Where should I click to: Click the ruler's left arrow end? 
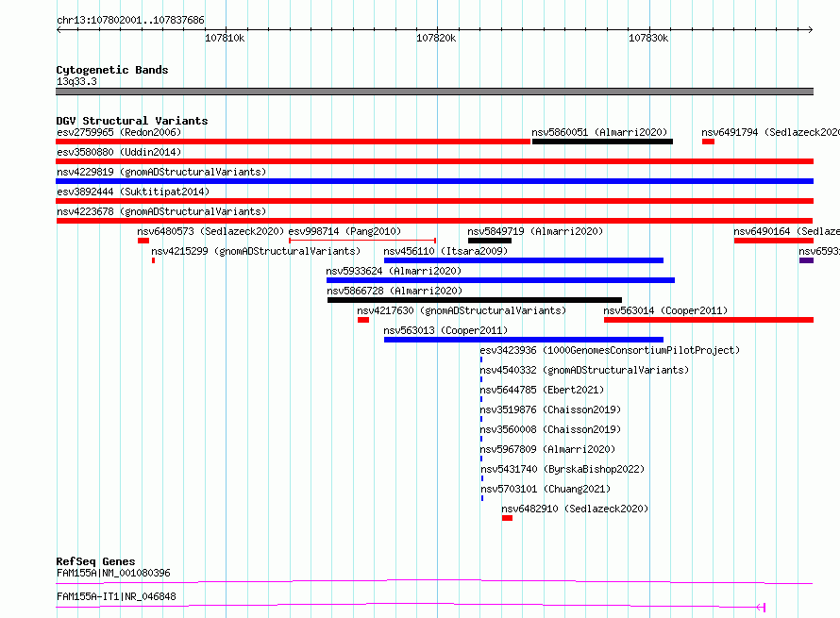(59, 30)
